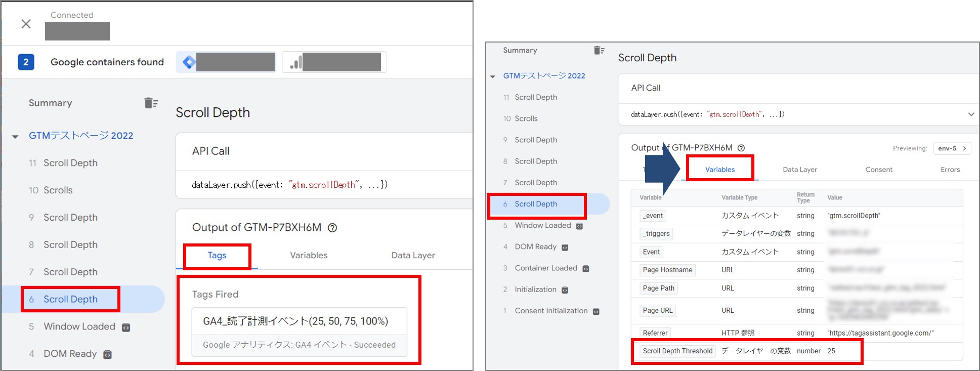Viewport: 980px width, 371px height.
Task: Click code icon beside Initialization
Action: pyautogui.click(x=565, y=291)
